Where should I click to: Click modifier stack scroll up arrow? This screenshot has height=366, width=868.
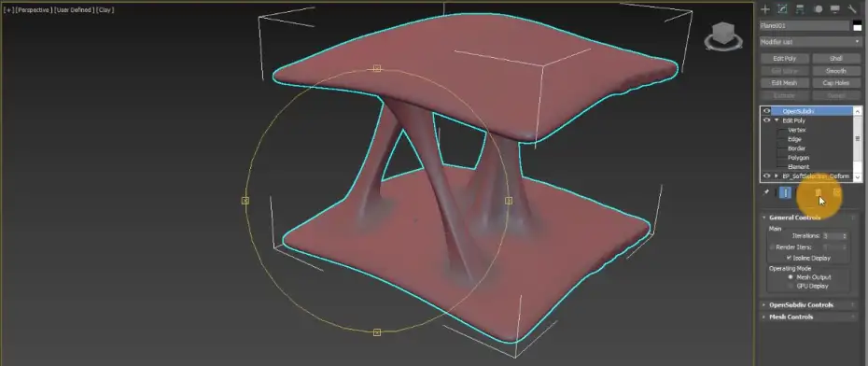pos(858,111)
